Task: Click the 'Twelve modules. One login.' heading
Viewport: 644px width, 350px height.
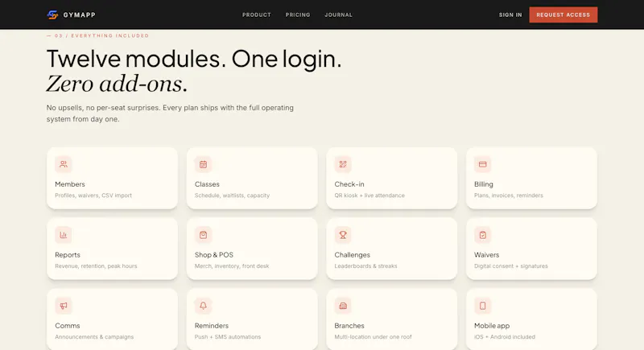Action: click(194, 59)
